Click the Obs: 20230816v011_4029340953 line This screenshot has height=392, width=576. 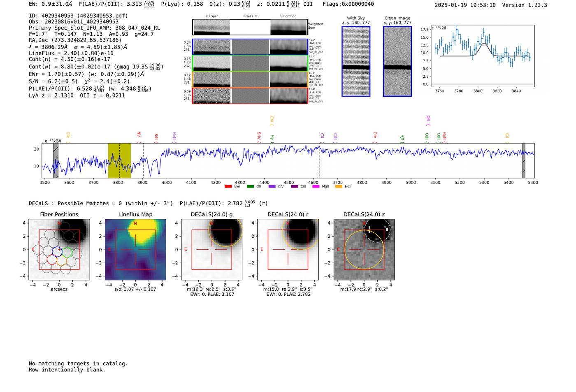pyautogui.click(x=74, y=22)
